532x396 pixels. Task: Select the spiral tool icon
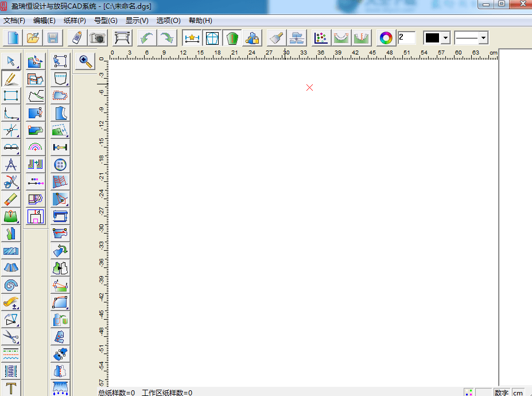(x=11, y=285)
